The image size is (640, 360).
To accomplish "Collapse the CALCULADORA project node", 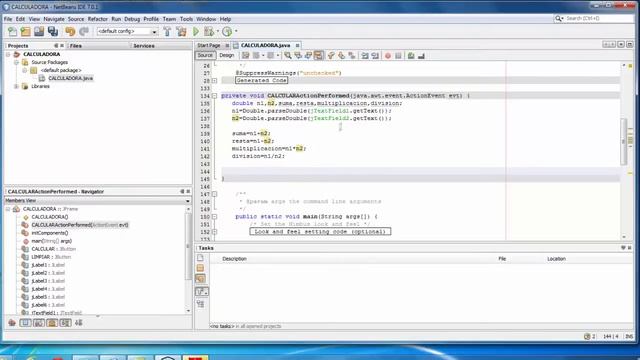I will coord(8,54).
